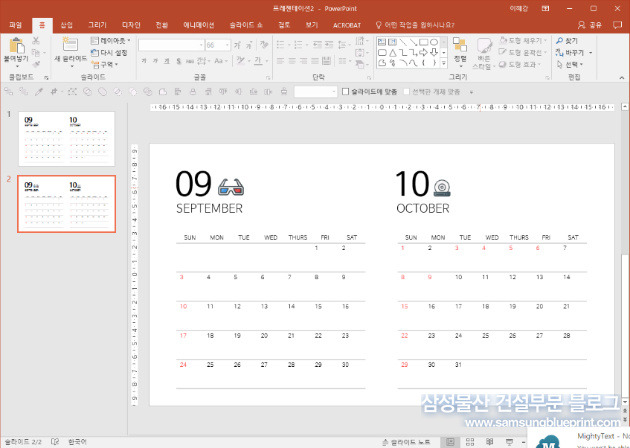Click the Cut scissors icon
The height and width of the screenshot is (448, 630).
tap(36, 40)
